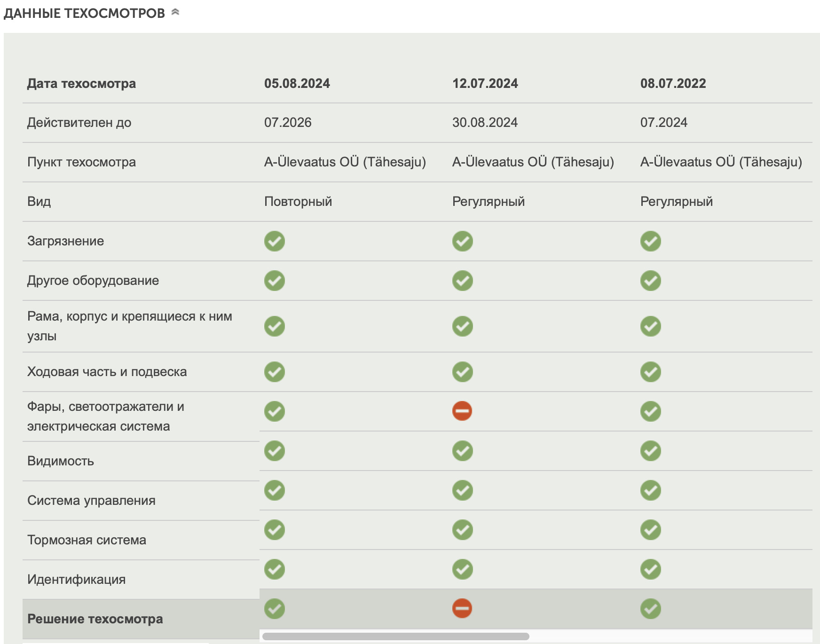Click the 05.08.2024 inspection date header
820x644 pixels.
click(297, 84)
